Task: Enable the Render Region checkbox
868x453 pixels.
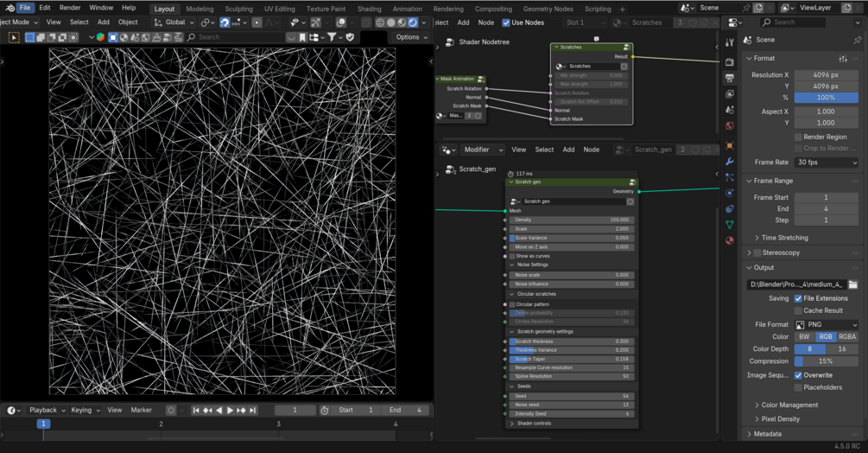Action: tap(798, 137)
